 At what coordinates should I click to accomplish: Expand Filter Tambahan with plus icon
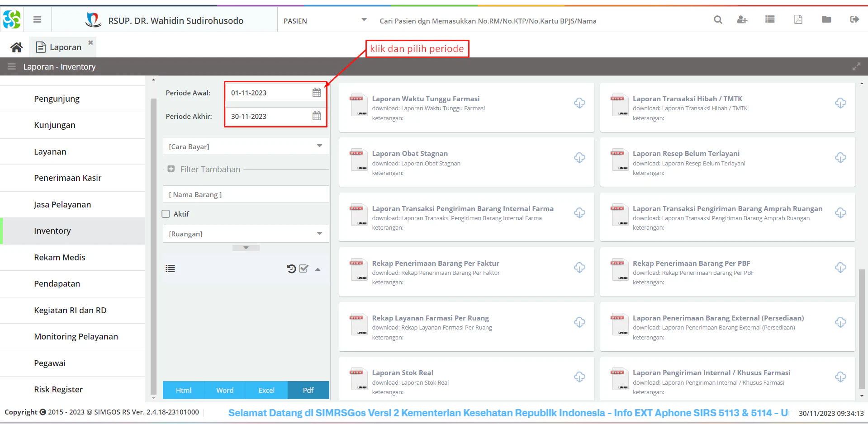pyautogui.click(x=171, y=169)
